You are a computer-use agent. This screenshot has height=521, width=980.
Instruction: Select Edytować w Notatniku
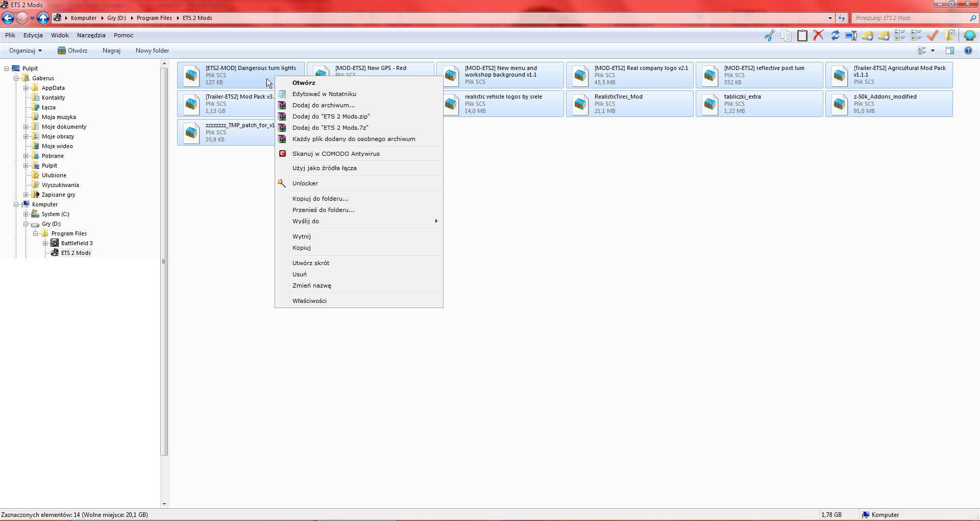[359, 94]
